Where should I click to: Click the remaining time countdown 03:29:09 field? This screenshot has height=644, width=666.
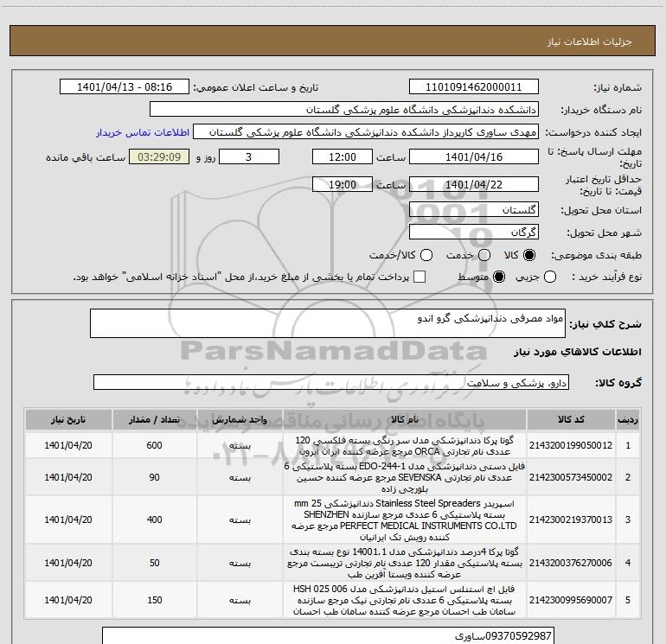point(159,157)
